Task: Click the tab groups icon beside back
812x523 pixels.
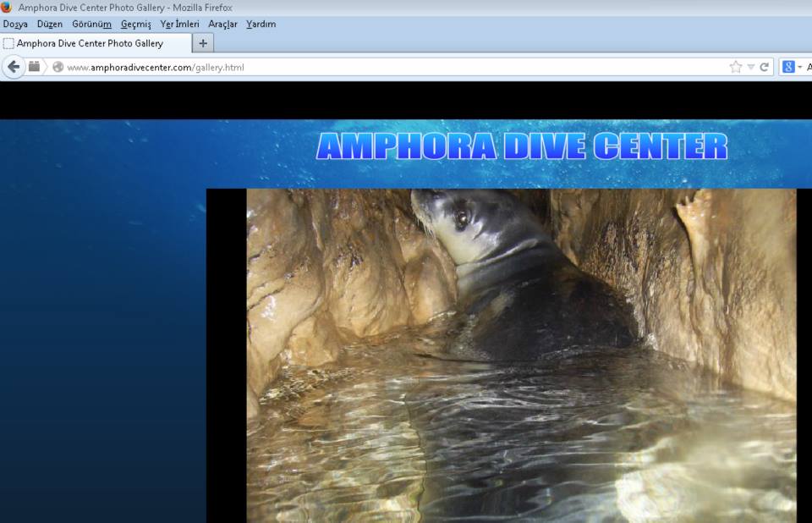Action: click(x=35, y=66)
